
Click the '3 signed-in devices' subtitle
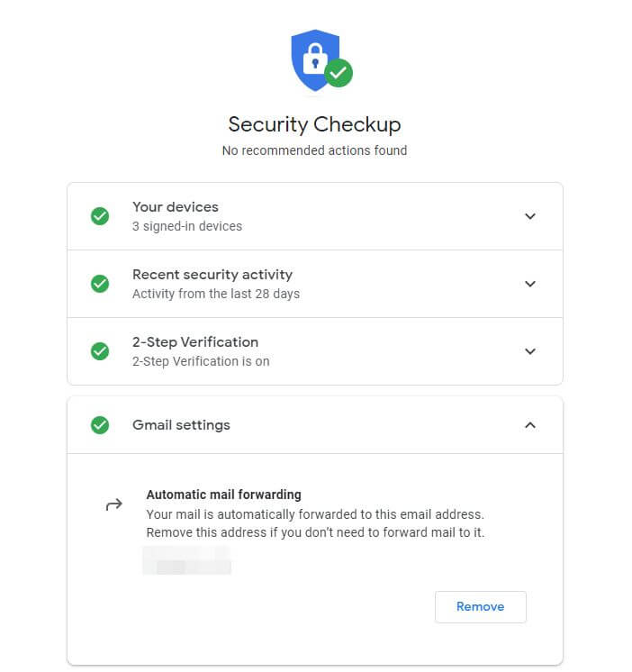point(187,226)
